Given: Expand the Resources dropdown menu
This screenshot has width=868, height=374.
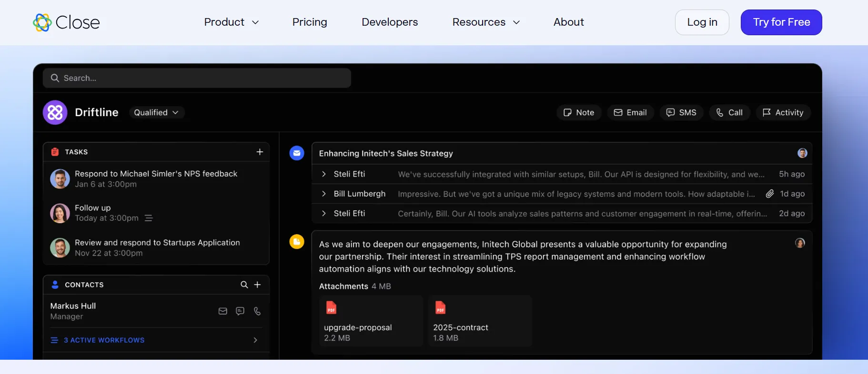Looking at the screenshot, I should tap(486, 22).
